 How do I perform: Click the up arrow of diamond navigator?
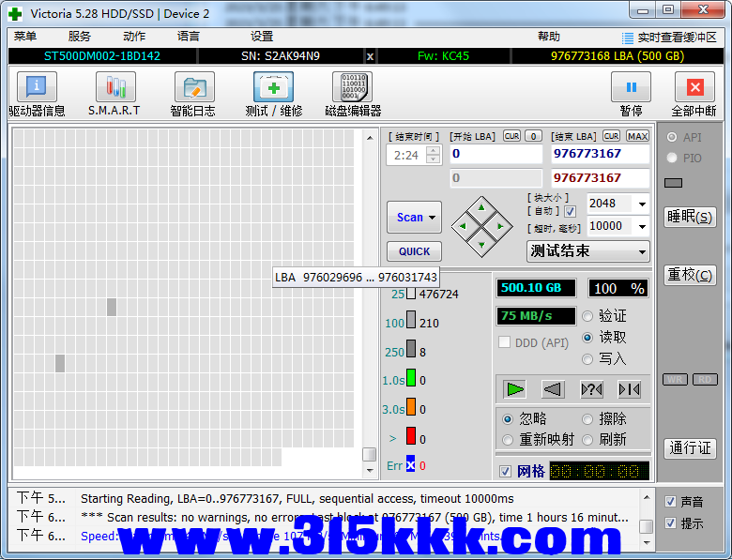click(481, 207)
